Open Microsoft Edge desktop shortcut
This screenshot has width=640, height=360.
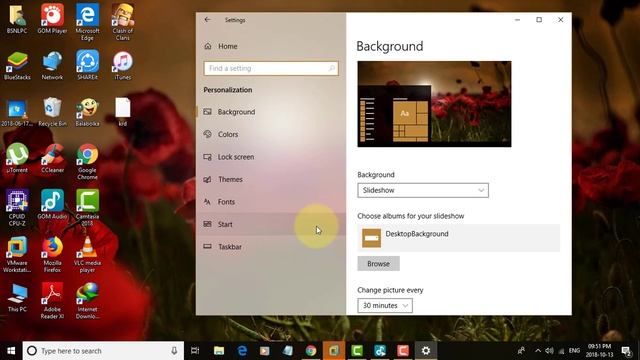click(x=87, y=22)
